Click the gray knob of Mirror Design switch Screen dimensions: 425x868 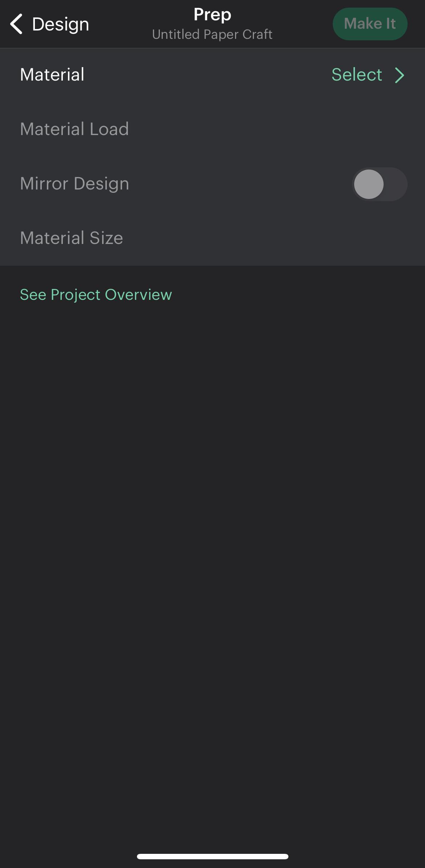click(369, 184)
